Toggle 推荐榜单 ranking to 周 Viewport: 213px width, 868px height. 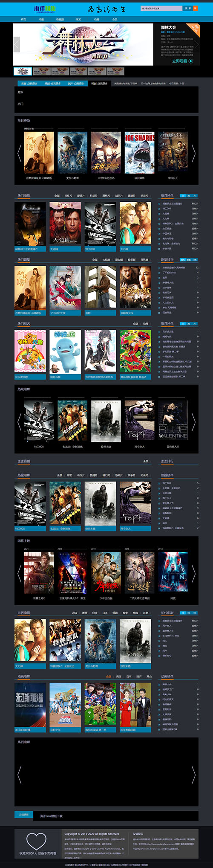tap(189, 196)
